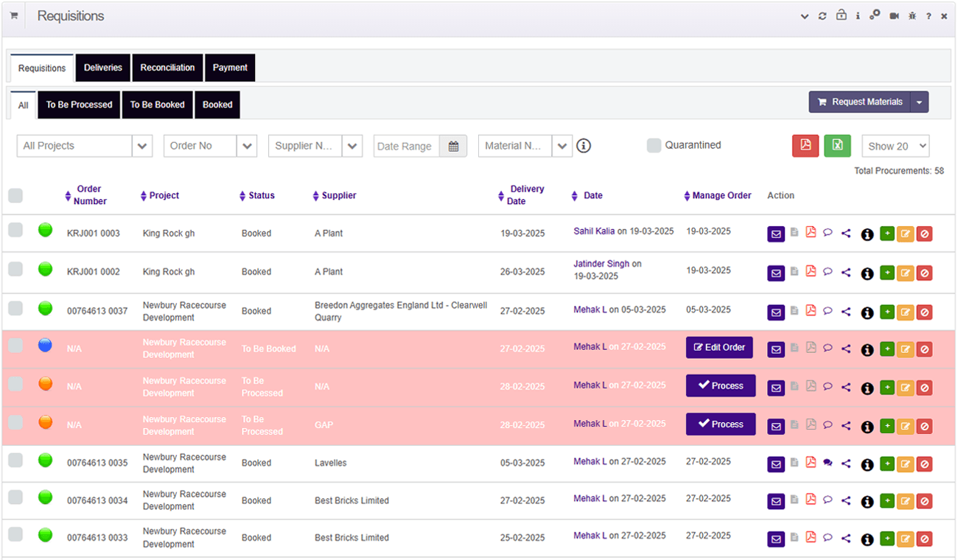Image resolution: width=958 pixels, height=560 pixels.
Task: Click Process on the GAP order
Action: pyautogui.click(x=721, y=425)
